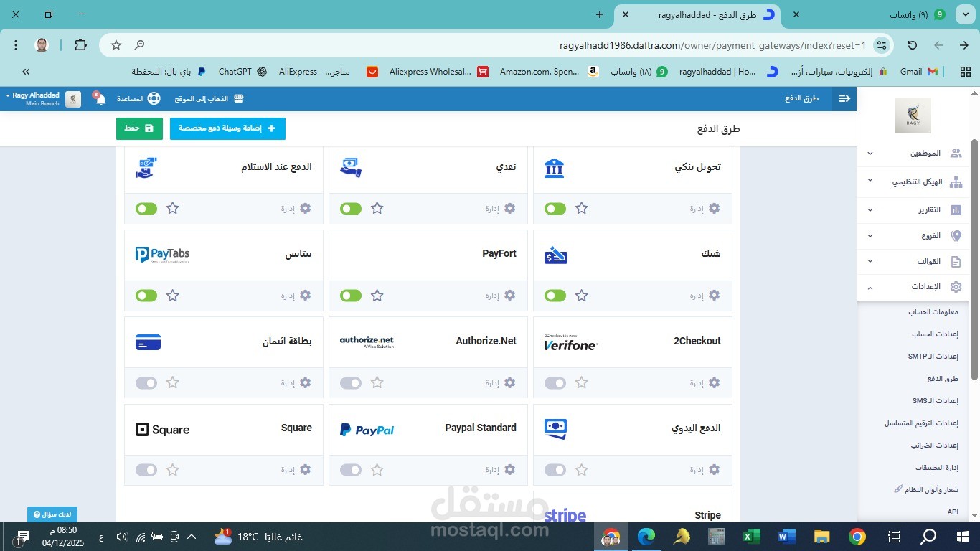The height and width of the screenshot is (551, 980).
Task: Collapse the Settings الإعدادات sidebar section
Action: point(913,287)
